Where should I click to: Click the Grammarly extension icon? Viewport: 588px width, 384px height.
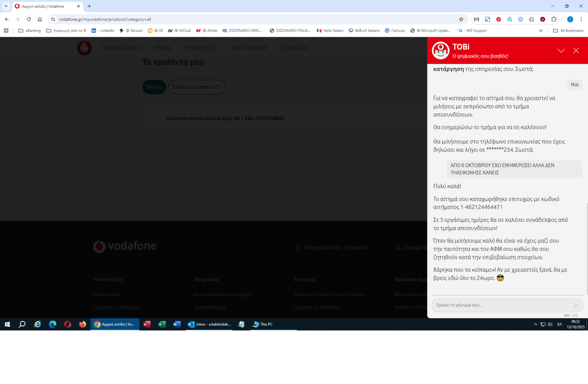click(531, 19)
